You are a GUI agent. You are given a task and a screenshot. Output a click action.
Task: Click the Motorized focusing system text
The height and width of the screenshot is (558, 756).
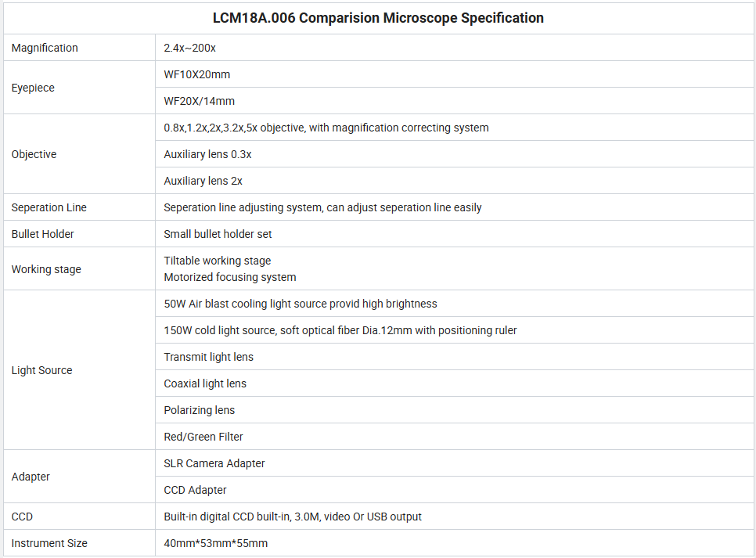click(230, 277)
